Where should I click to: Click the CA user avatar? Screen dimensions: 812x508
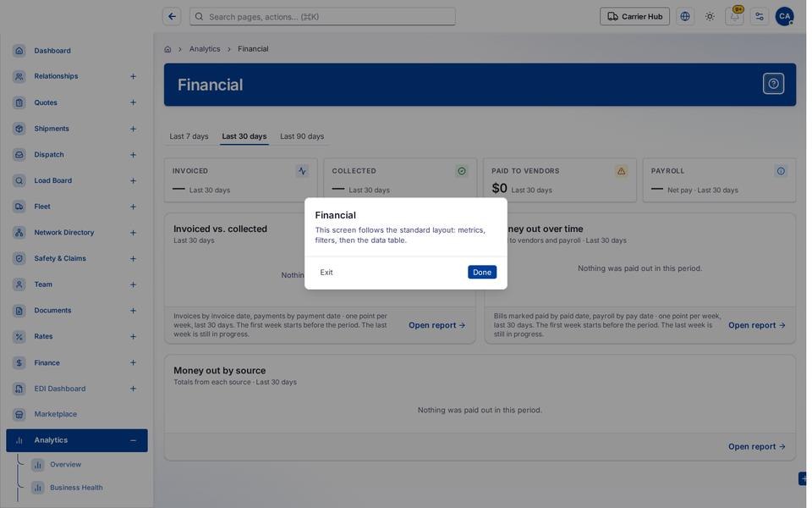pyautogui.click(x=785, y=17)
